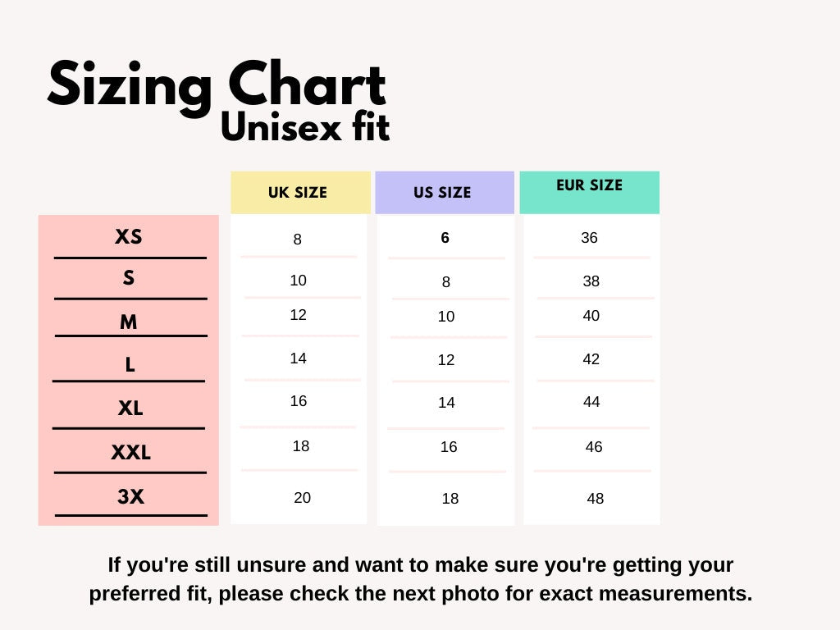This screenshot has height=630, width=840.
Task: Click the L size label
Action: click(x=130, y=365)
